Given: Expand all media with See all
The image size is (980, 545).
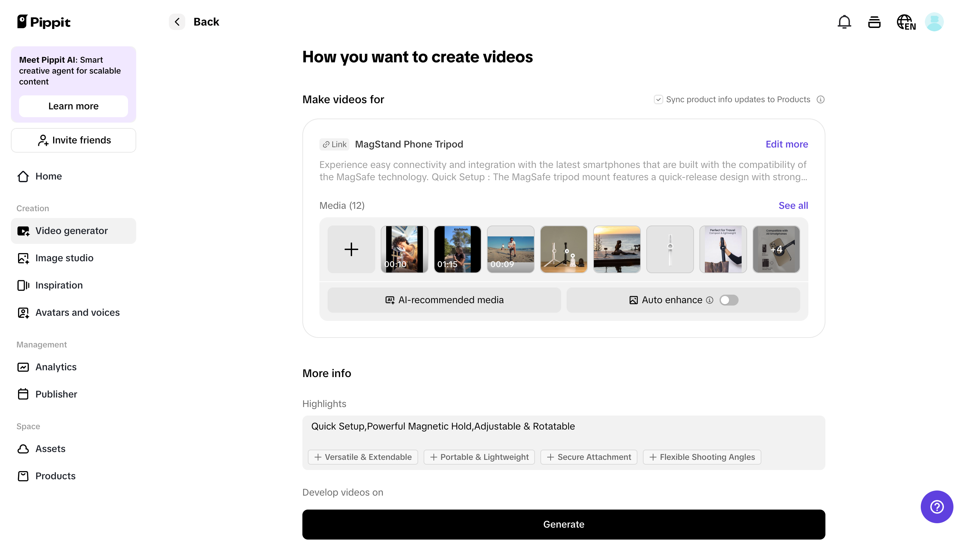Looking at the screenshot, I should [793, 205].
